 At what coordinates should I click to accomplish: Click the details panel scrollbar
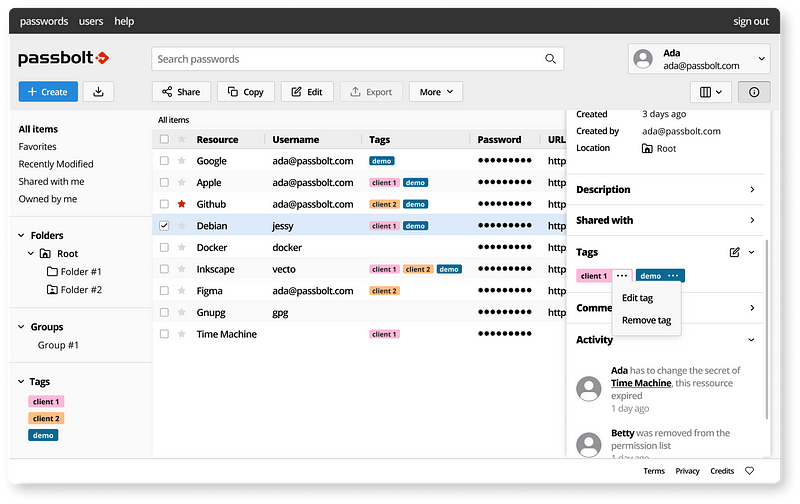coord(767,329)
